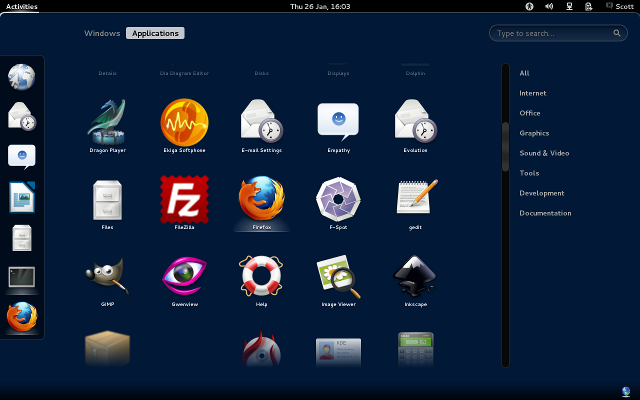Open the calculator icon in the bottom row
This screenshot has width=640, height=400.
[x=415, y=349]
